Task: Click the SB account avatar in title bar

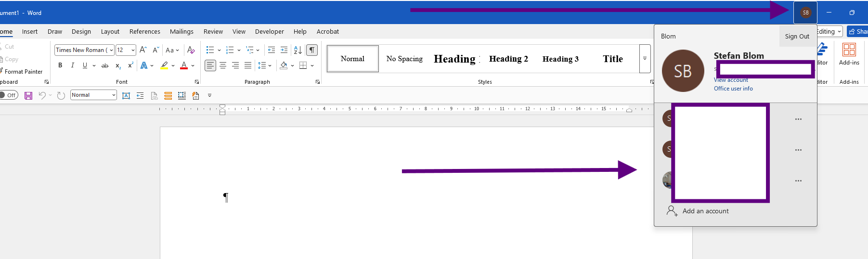Action: [805, 13]
